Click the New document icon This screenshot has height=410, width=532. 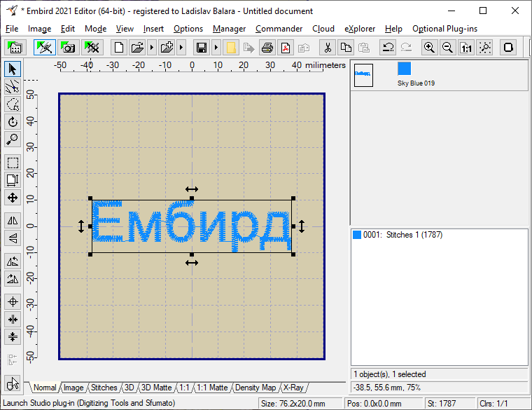pyautogui.click(x=119, y=48)
